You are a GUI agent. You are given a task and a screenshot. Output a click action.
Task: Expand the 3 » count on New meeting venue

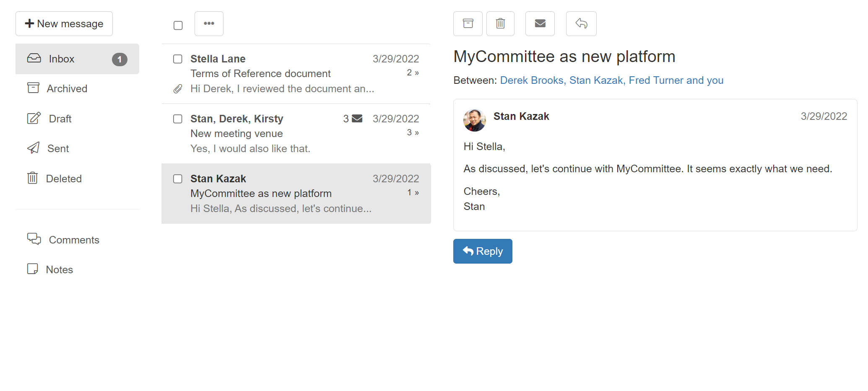[413, 132]
